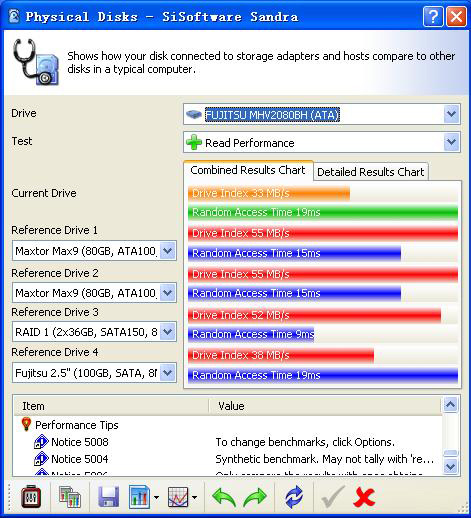Click the help question mark button in the title bar
471x518 pixels.
433,16
